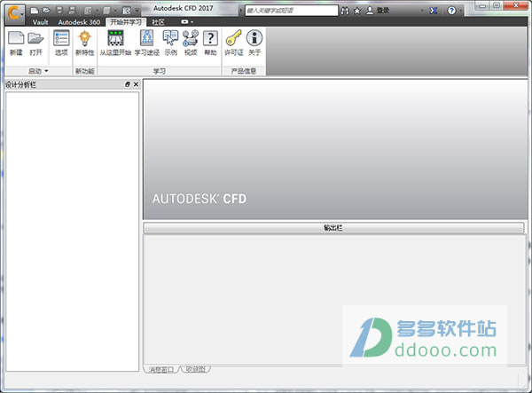
Task: Switch to the Vault ribbon tab
Action: pos(40,22)
